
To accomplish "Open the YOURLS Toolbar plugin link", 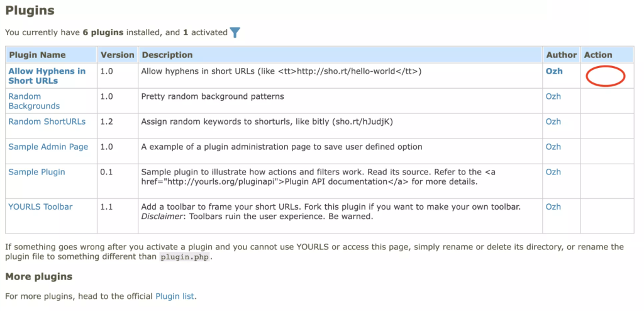I will [x=40, y=206].
